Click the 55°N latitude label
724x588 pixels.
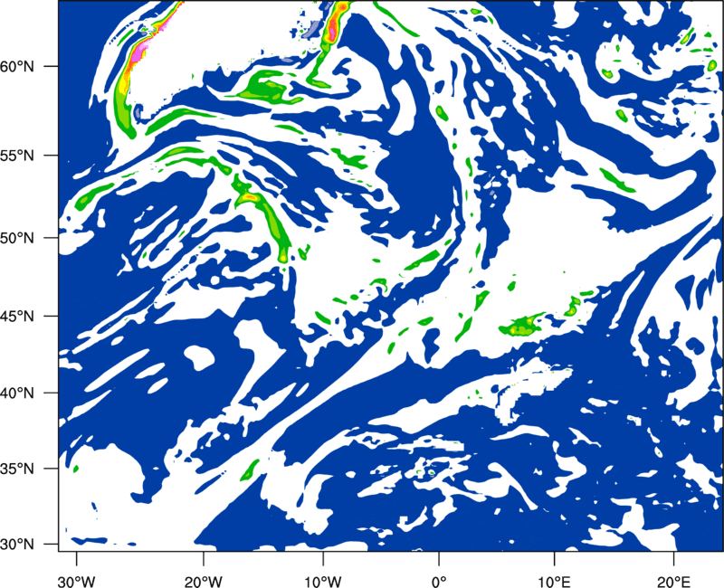pyautogui.click(x=17, y=156)
